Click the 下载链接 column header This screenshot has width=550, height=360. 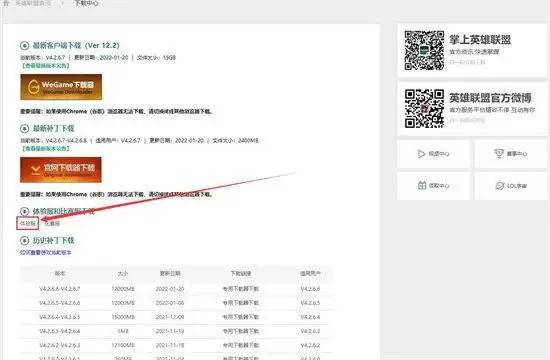coord(241,273)
